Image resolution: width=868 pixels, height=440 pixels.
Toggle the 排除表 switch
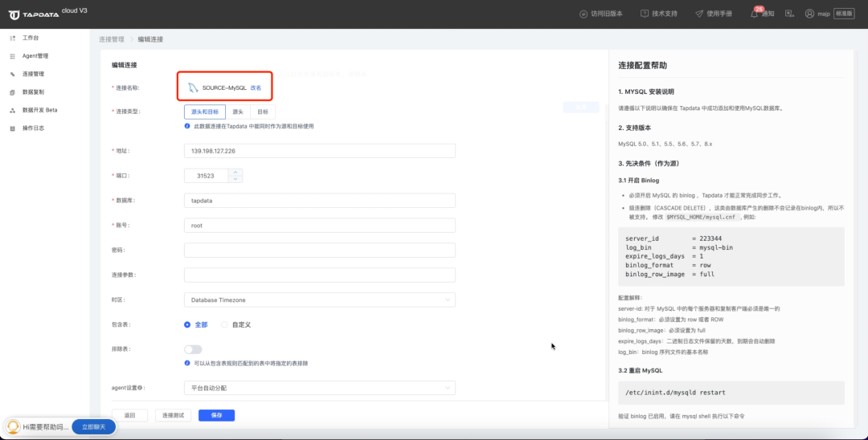(x=193, y=349)
